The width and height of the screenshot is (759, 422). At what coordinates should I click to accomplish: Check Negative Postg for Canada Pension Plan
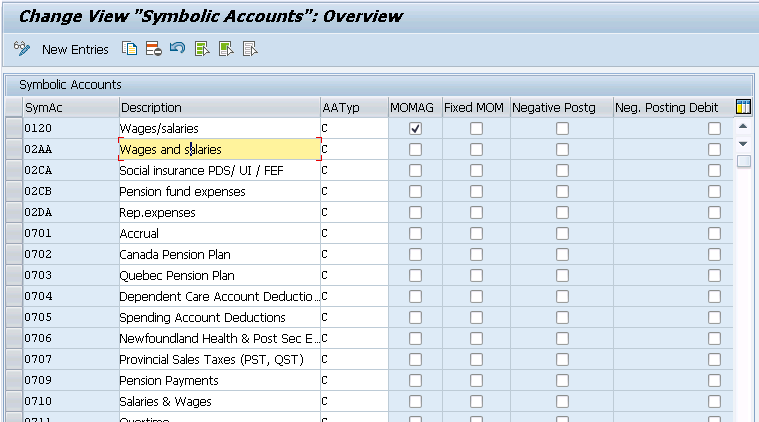(x=562, y=254)
